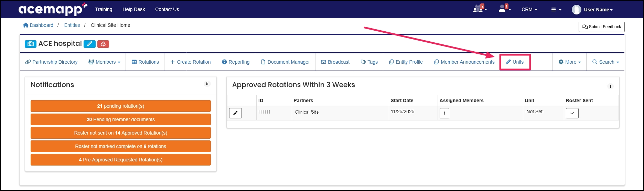
Task: Go to Entities breadcrumb
Action: (x=72, y=25)
